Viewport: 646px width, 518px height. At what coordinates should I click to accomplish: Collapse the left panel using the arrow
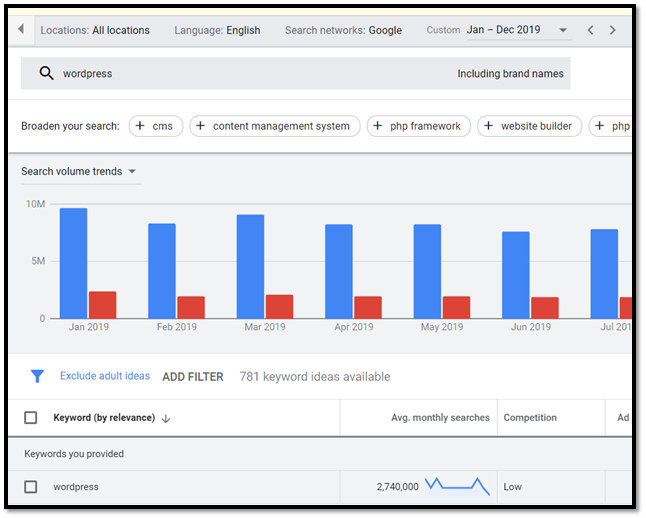[x=21, y=29]
